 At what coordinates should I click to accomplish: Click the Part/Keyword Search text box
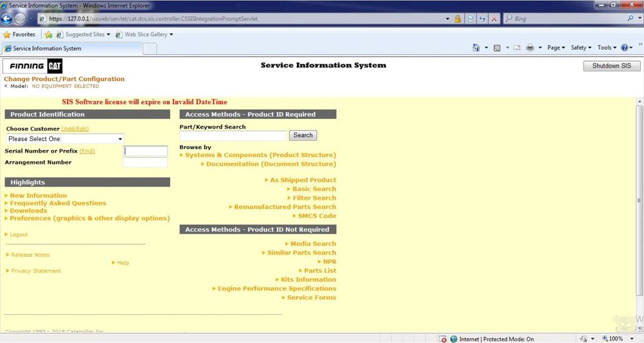pos(233,135)
